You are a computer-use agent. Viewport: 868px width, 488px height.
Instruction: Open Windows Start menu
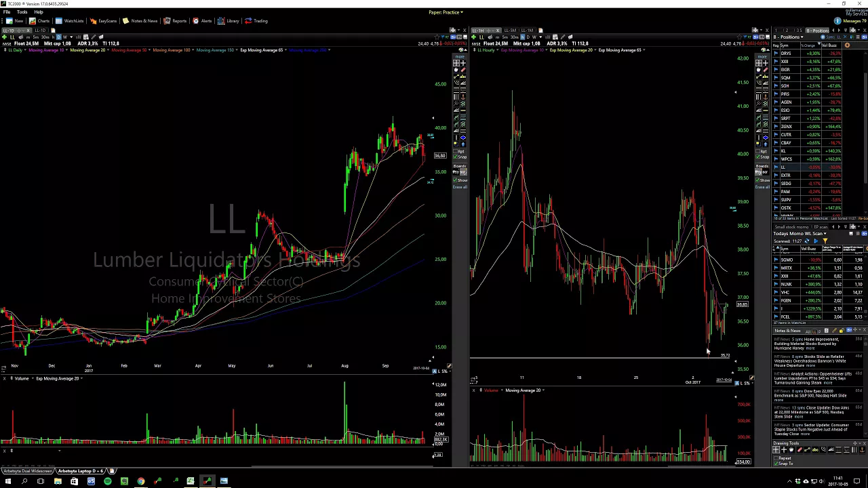[x=7, y=481]
